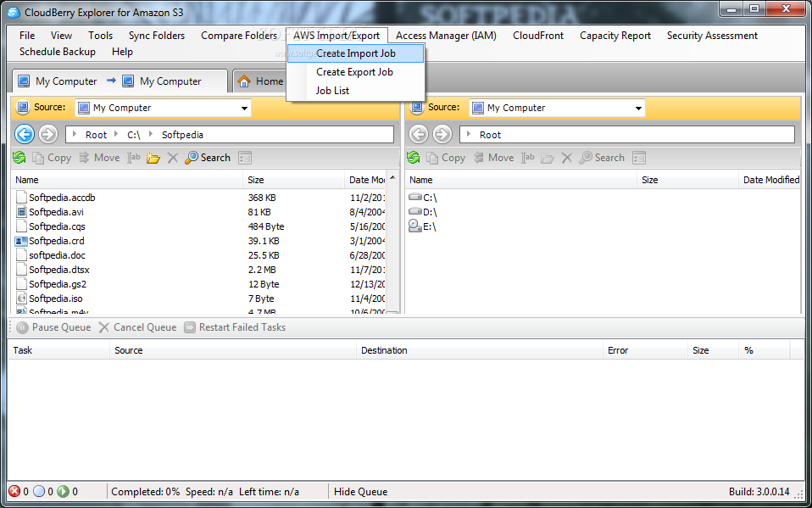The width and height of the screenshot is (812, 508).
Task: Open the Schedule Backup menu
Action: 58,52
